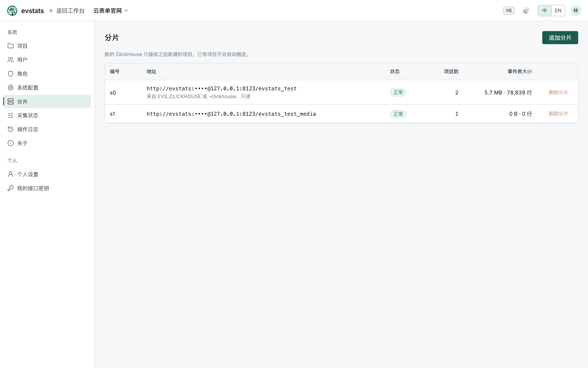Click the 项目数 column header
This screenshot has height=368, width=588.
(451, 71)
